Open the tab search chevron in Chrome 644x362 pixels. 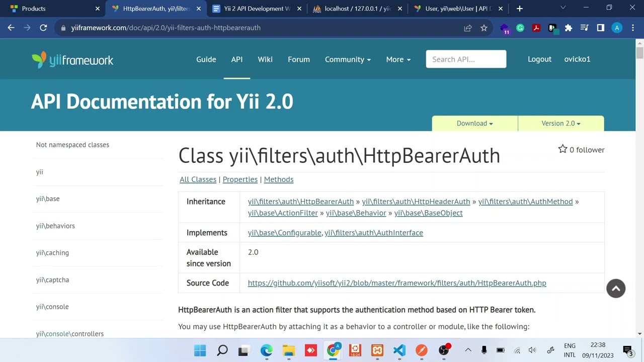(563, 8)
